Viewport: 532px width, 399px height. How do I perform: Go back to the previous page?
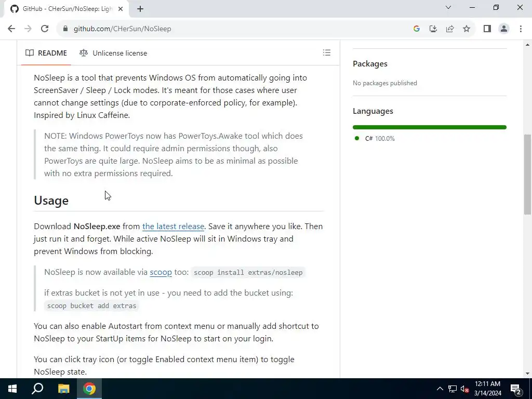click(11, 29)
